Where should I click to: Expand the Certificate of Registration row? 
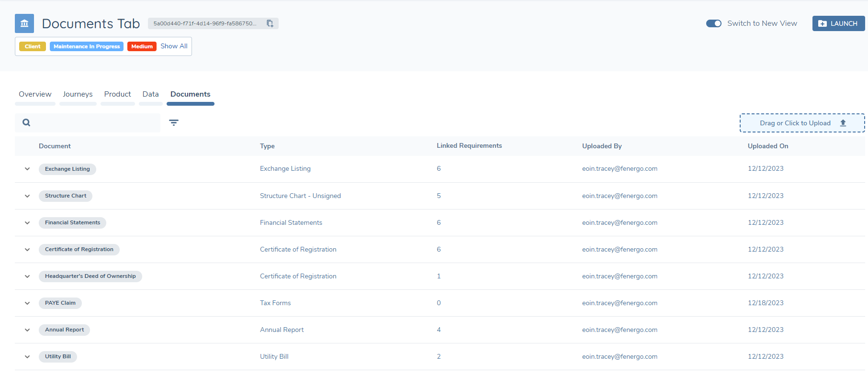click(x=27, y=250)
